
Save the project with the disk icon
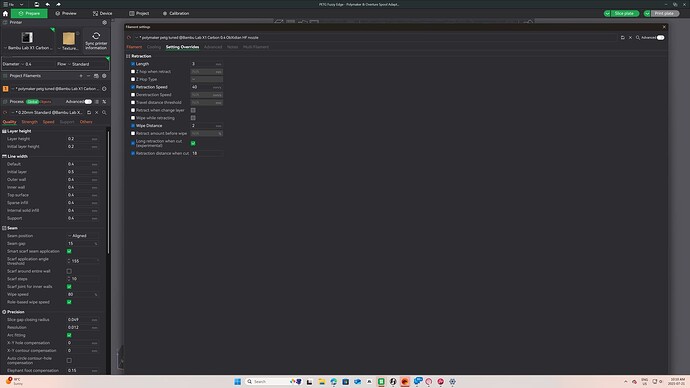point(37,4)
